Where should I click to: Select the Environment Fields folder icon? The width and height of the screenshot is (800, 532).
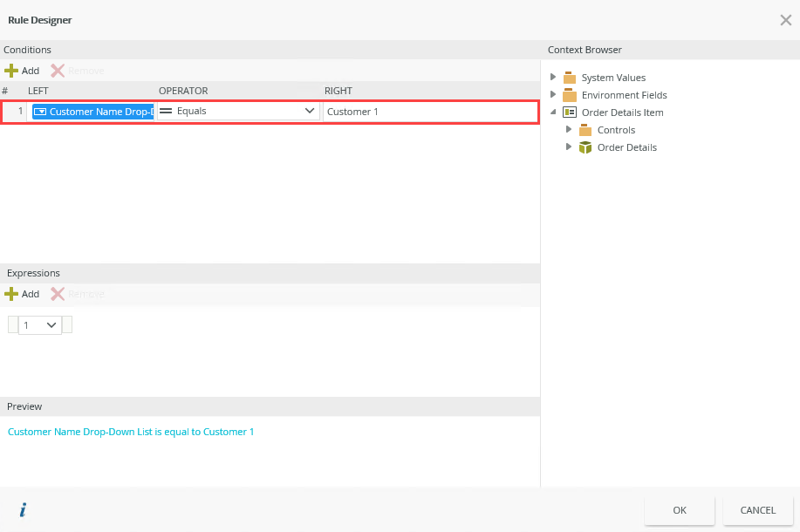click(x=570, y=95)
